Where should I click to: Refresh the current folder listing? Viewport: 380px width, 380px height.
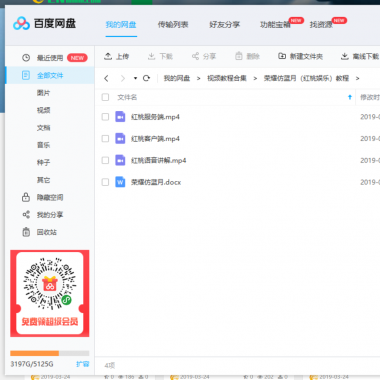tap(146, 78)
